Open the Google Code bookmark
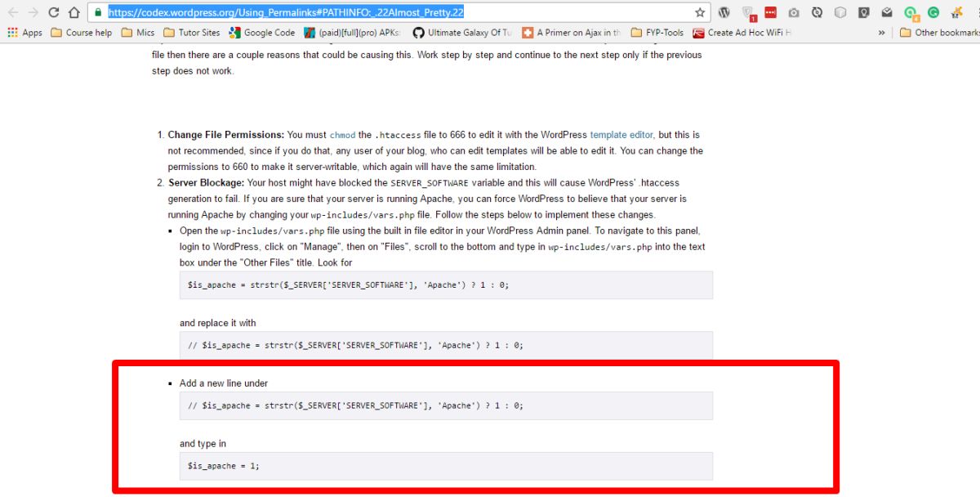980x497 pixels. coord(262,33)
